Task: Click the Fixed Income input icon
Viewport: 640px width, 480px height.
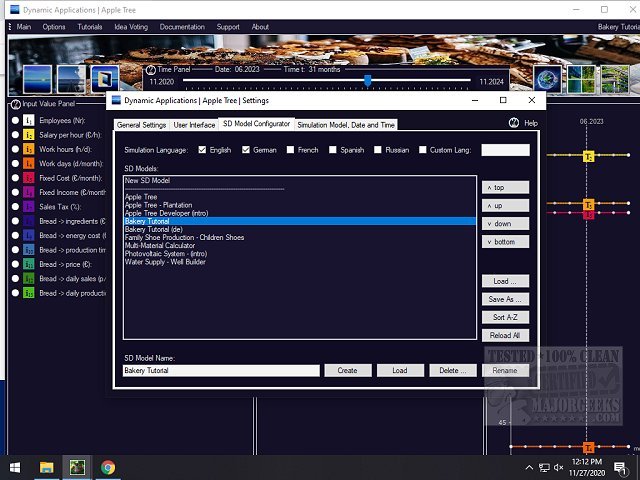Action: [29, 192]
